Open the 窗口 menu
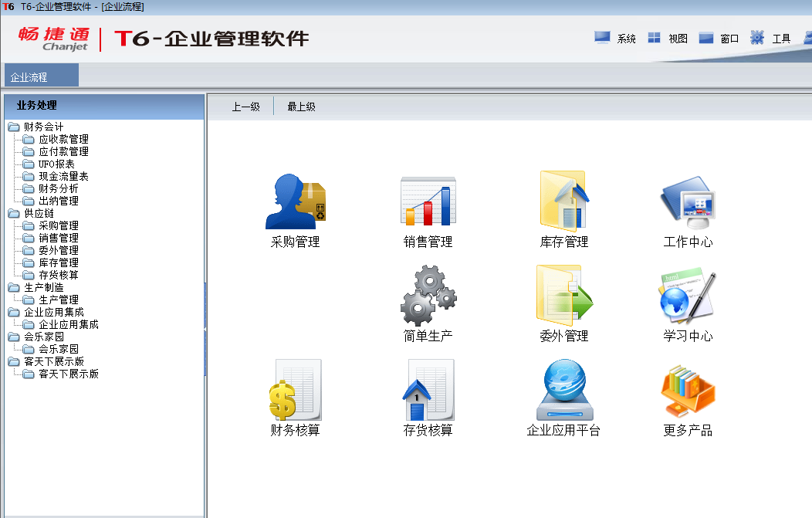Screen dimensions: 812x518 [x=719, y=39]
